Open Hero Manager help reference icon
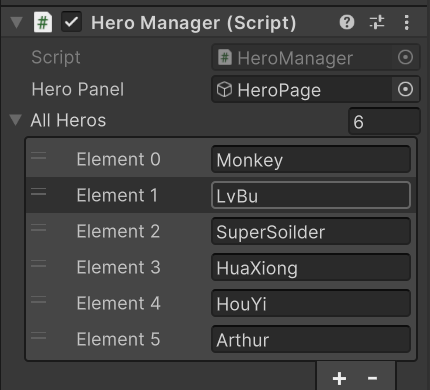430x390 pixels. (347, 23)
